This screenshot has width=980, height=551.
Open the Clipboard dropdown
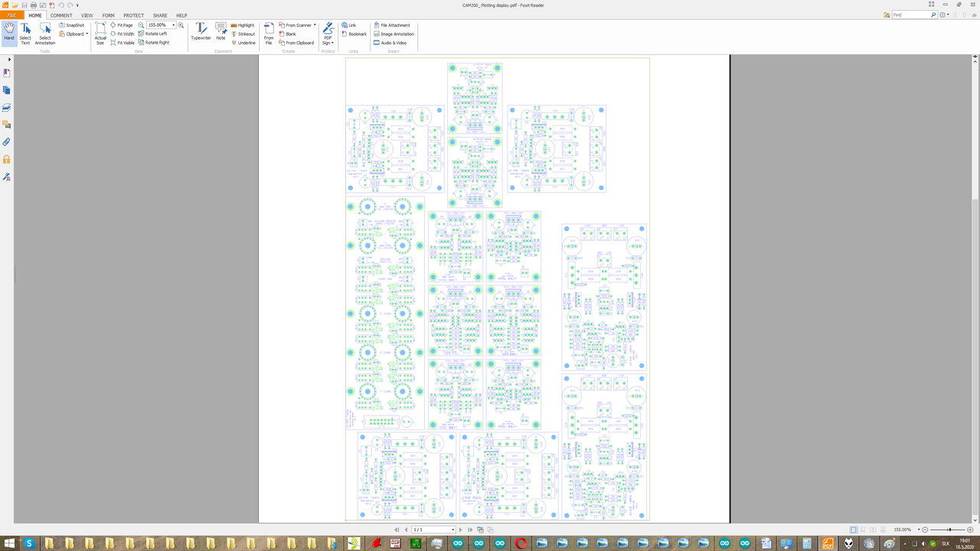click(x=87, y=34)
